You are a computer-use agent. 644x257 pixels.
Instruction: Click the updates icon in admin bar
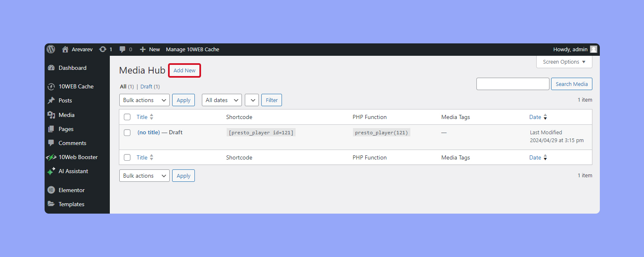(x=103, y=49)
